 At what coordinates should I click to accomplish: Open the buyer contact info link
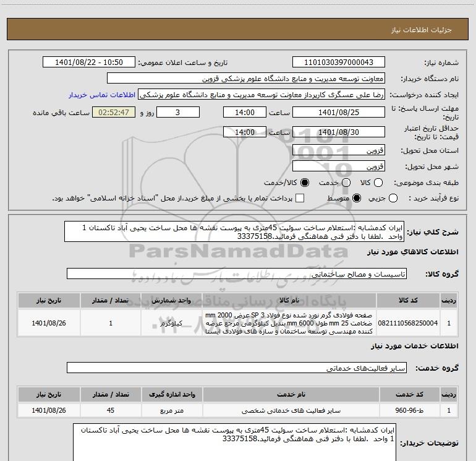102,95
